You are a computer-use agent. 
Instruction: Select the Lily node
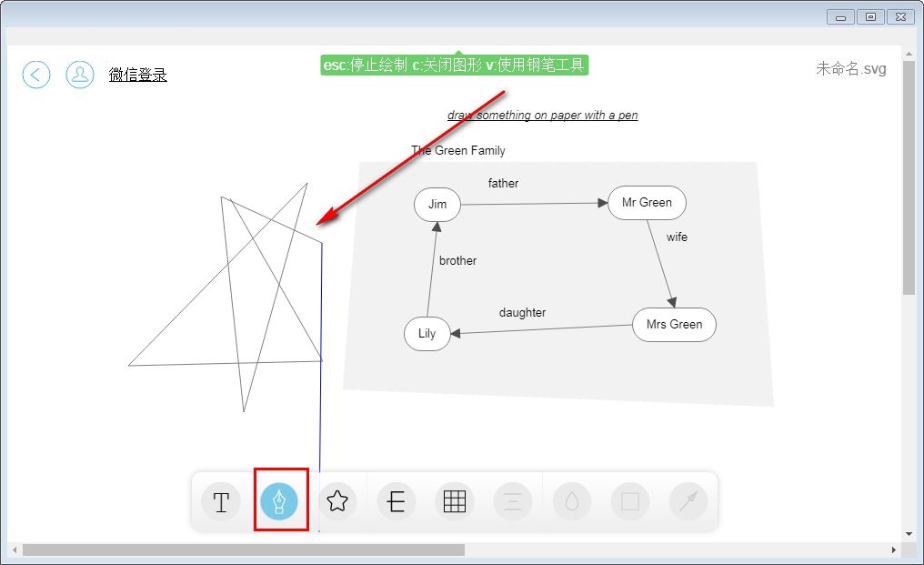point(427,334)
